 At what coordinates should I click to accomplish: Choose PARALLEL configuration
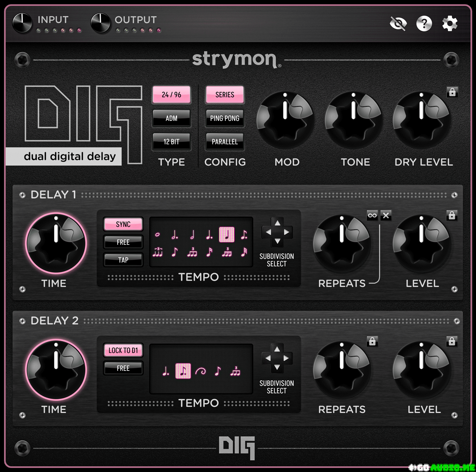coord(225,142)
